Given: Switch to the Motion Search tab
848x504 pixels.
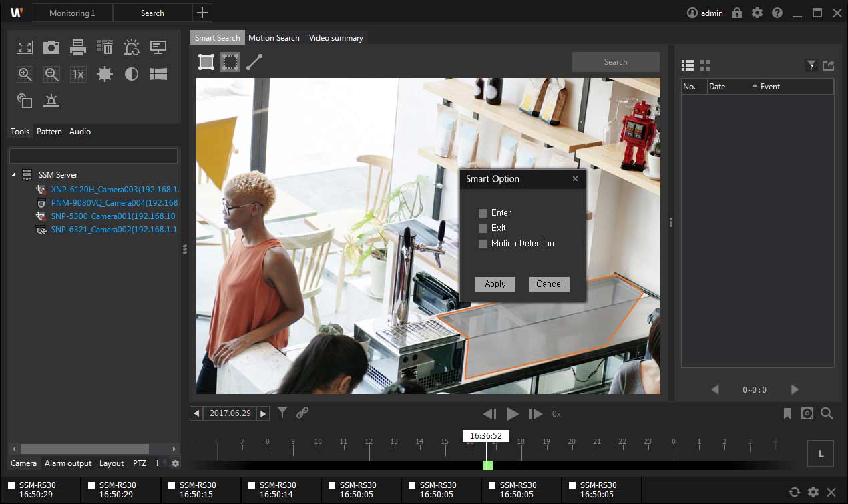Looking at the screenshot, I should point(274,38).
